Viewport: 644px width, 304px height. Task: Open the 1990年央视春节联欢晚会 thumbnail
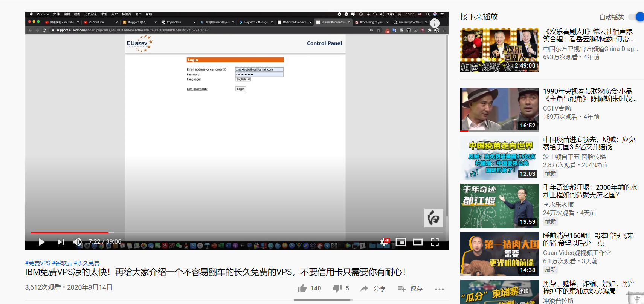point(500,109)
